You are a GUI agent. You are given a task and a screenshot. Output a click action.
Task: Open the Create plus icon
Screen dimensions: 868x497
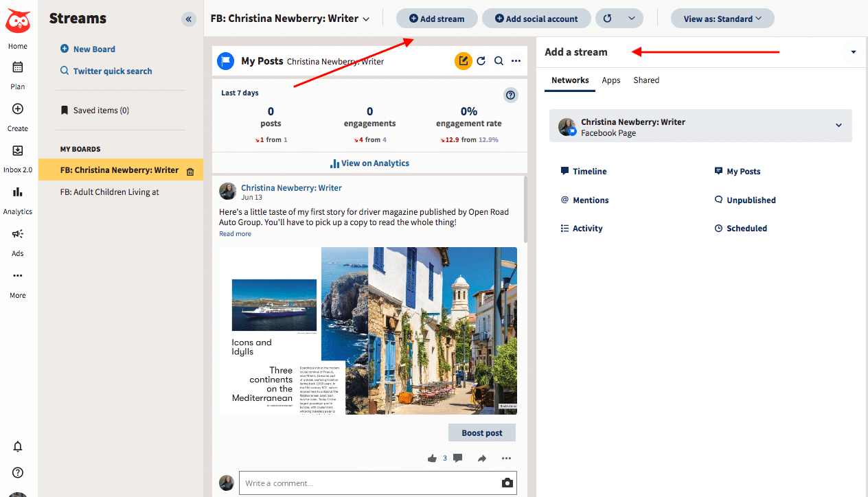point(18,109)
